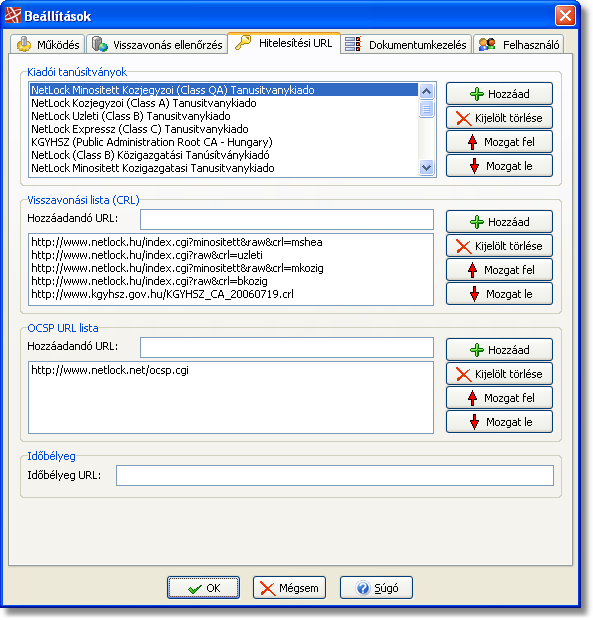
Task: Select NetLock Uzleti (Class B) Tanusitvanykiado
Action: coord(224,116)
